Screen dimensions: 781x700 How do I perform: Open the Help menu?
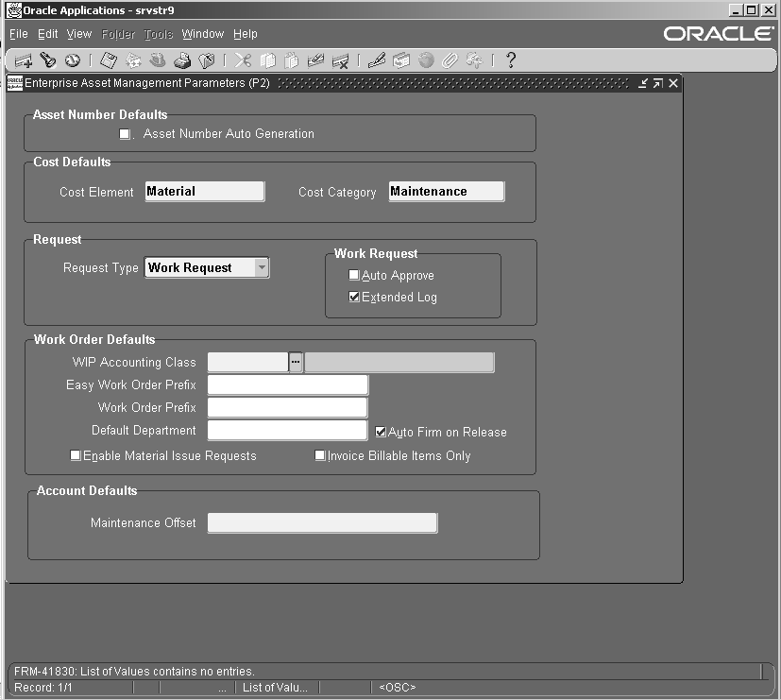point(245,34)
